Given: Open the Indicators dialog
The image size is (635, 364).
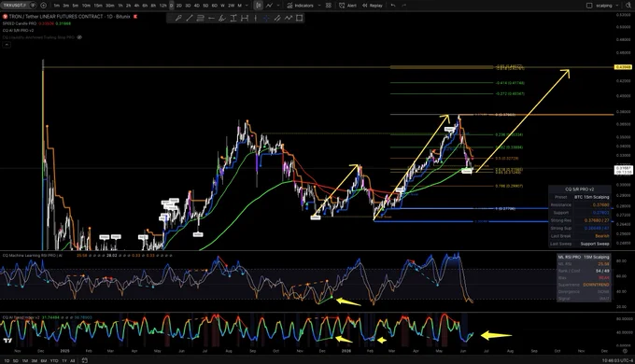Looking at the screenshot, I should [300, 6].
